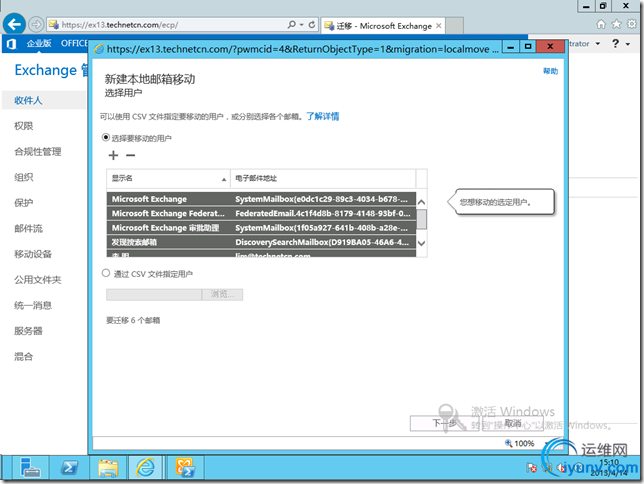Click the 电子邮件地址 column header
This screenshot has height=484, width=644.
(x=323, y=178)
